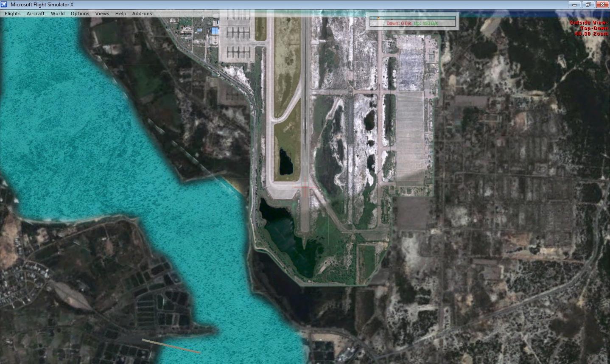Click the red Outside View text
Screen dimensions: 610x364
coord(589,22)
